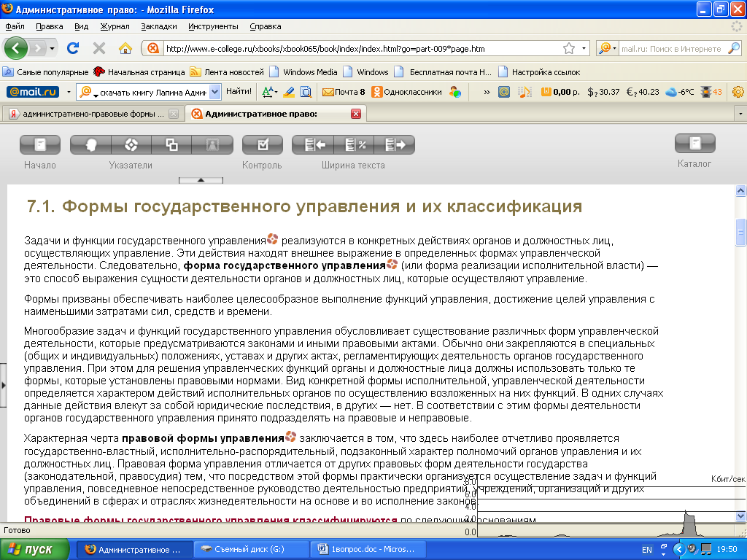The height and width of the screenshot is (560, 747).
Task: Click the page vertical scrollbar thumb
Action: [740, 233]
